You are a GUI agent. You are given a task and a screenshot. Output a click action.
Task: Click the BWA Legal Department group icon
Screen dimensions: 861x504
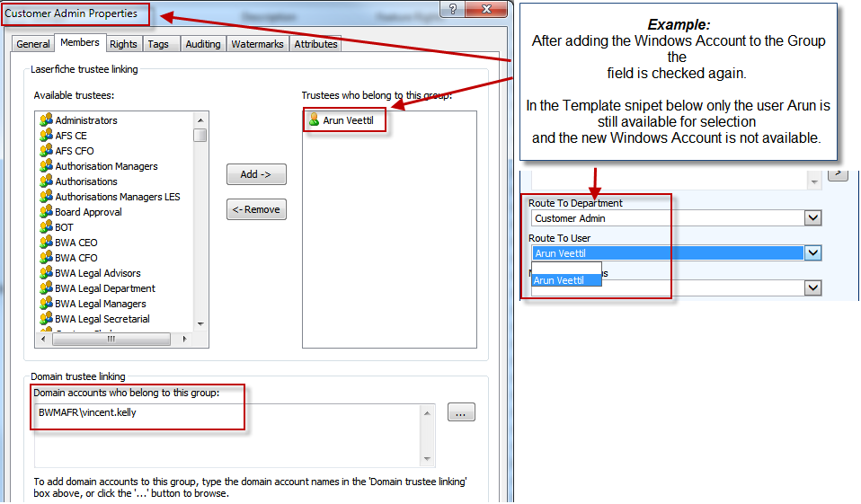46,288
